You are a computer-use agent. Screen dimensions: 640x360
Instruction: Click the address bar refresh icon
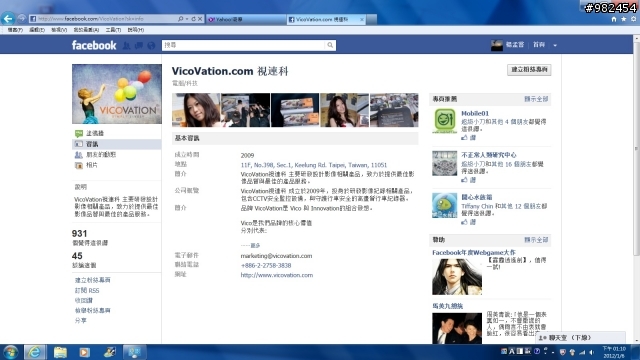193,19
